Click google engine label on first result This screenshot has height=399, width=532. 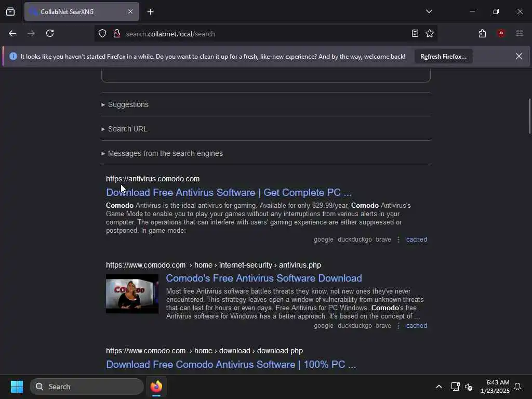tap(323, 240)
